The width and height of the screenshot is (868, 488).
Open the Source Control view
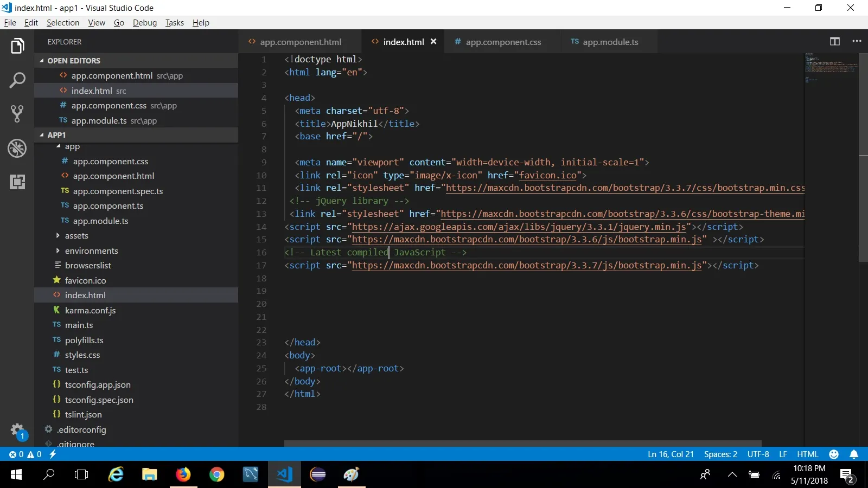tap(17, 114)
